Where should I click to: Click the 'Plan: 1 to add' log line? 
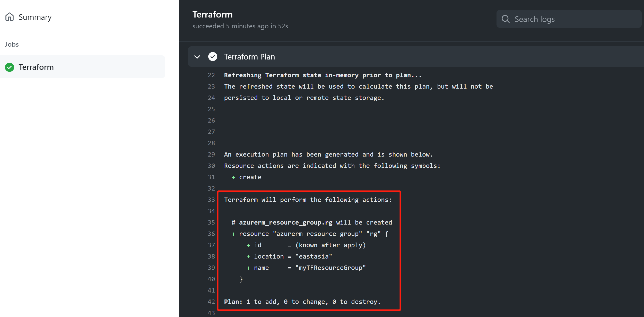pos(302,302)
